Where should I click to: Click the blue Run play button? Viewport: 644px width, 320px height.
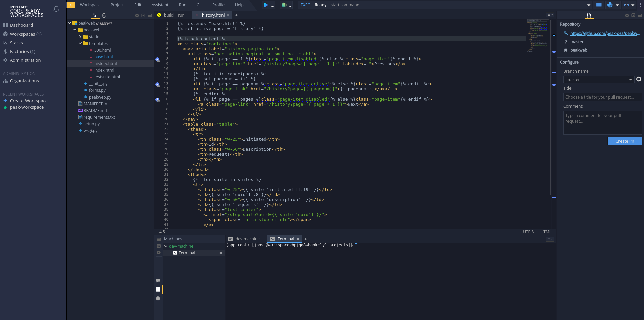point(266,5)
